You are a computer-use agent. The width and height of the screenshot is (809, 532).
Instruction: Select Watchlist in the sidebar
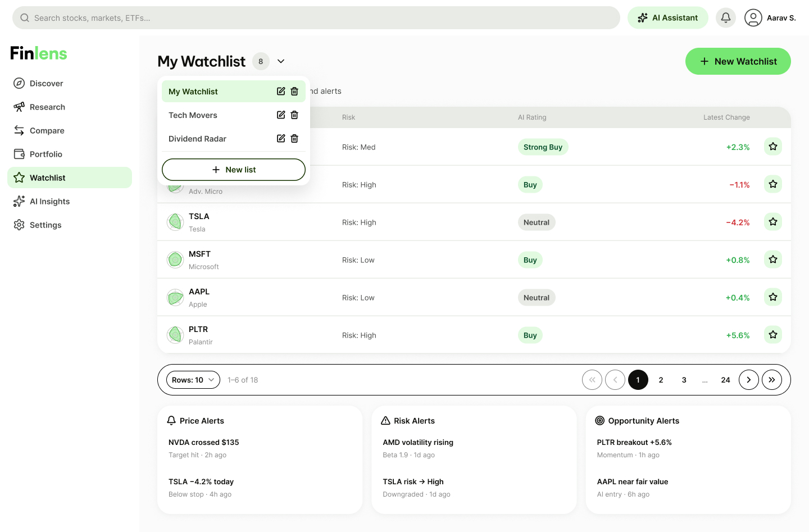point(70,178)
